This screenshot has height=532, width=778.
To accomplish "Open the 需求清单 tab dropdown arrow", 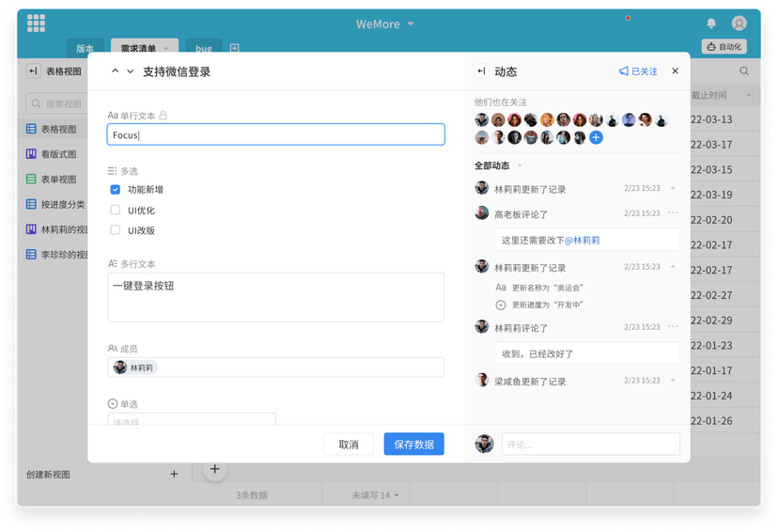I will [165, 49].
